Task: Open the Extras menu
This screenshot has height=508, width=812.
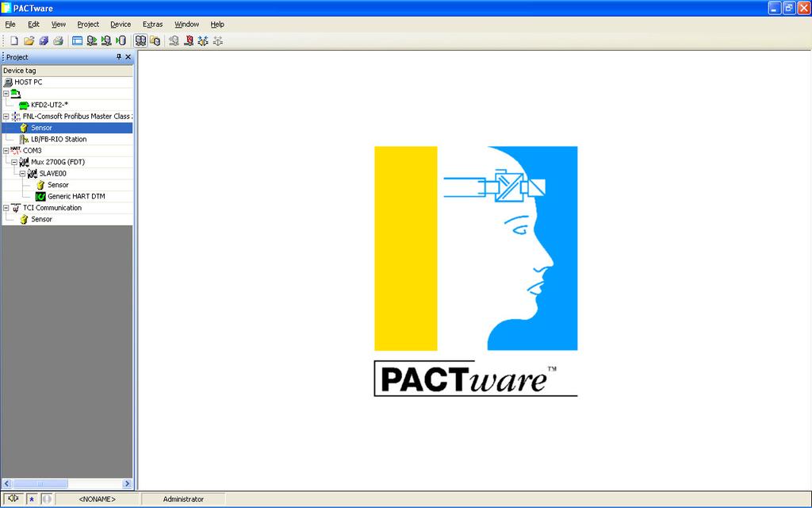Action: click(x=153, y=24)
